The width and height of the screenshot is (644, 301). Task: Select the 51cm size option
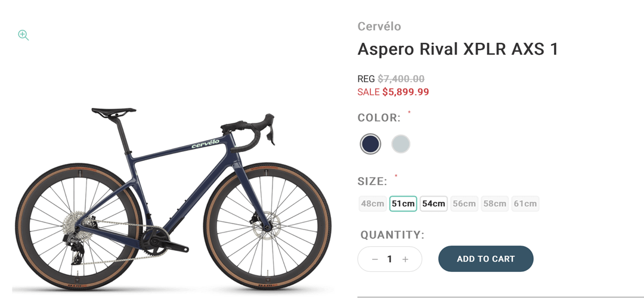pos(403,204)
